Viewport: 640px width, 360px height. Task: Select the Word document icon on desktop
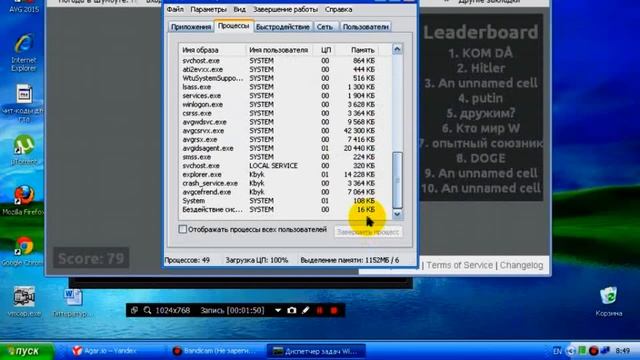click(73, 302)
